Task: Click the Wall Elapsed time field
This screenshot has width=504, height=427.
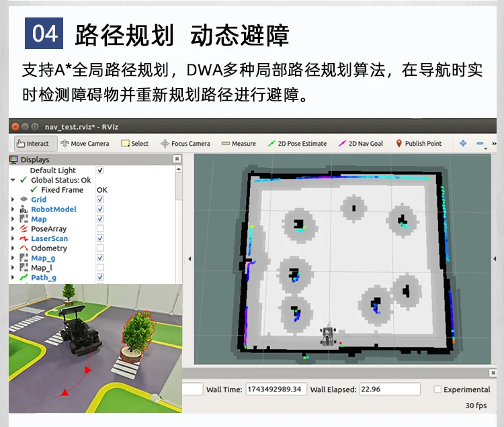Action: [x=390, y=389]
